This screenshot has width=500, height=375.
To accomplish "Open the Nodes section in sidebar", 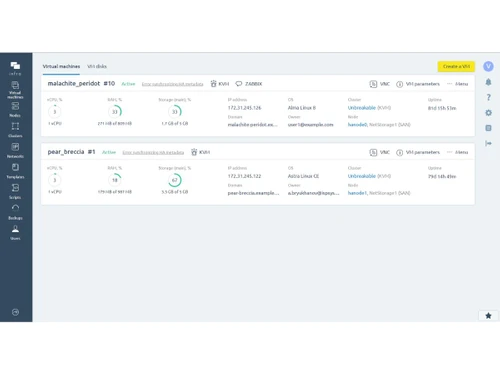I will pos(15,110).
